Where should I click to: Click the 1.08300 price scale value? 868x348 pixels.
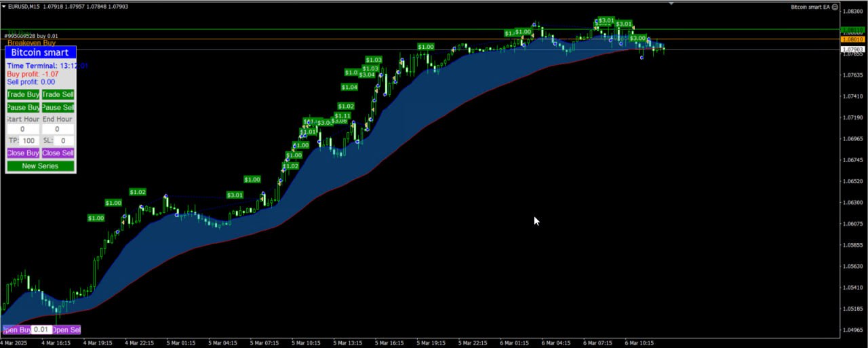tap(853, 12)
